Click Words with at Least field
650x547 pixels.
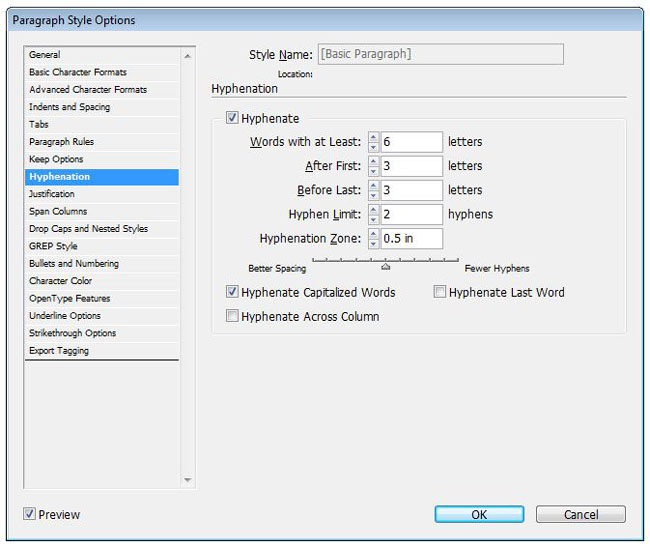[412, 142]
